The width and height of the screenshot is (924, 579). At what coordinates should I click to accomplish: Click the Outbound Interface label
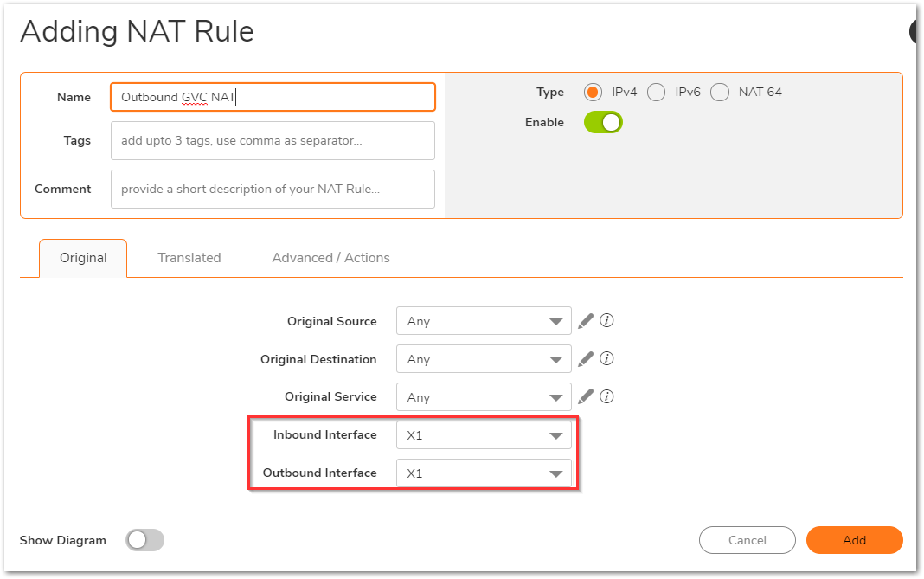point(320,473)
